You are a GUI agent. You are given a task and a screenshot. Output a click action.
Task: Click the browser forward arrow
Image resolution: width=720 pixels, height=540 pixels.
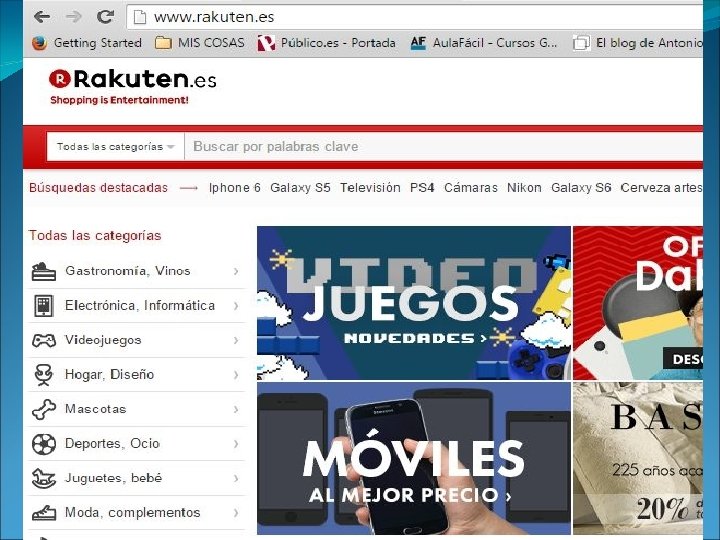pyautogui.click(x=73, y=17)
